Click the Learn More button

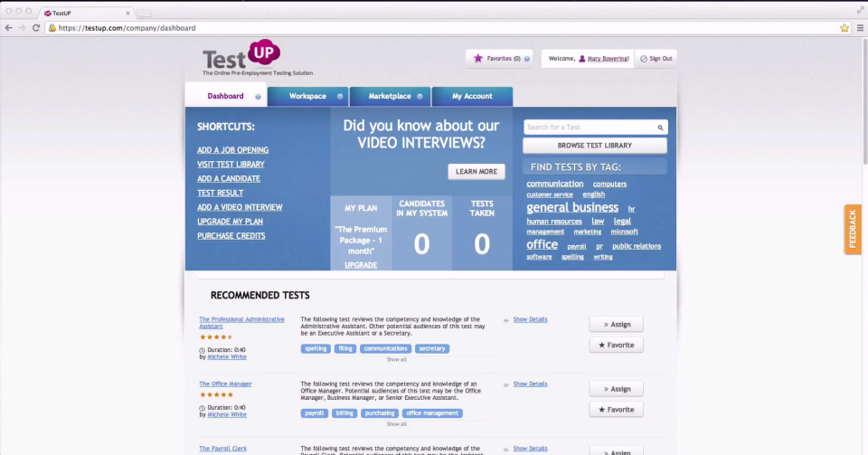tap(476, 172)
